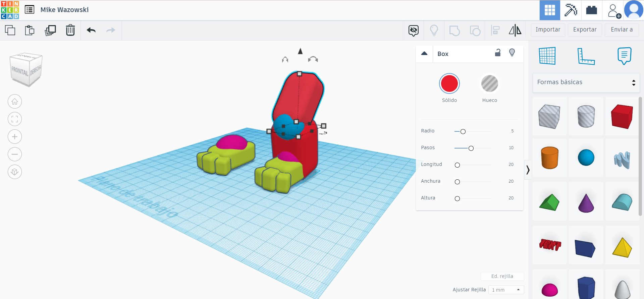Hide the selected Box shape
The image size is (644, 299).
tap(512, 53)
